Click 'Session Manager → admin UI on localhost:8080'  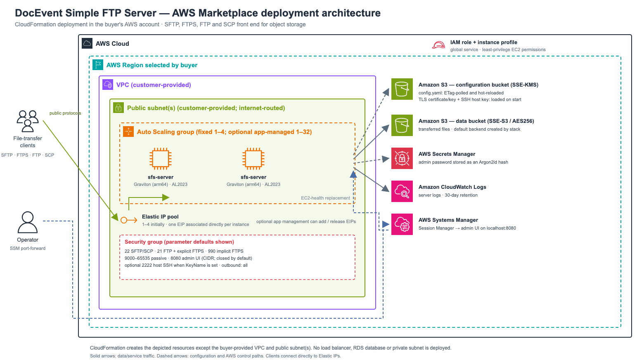[x=467, y=228]
